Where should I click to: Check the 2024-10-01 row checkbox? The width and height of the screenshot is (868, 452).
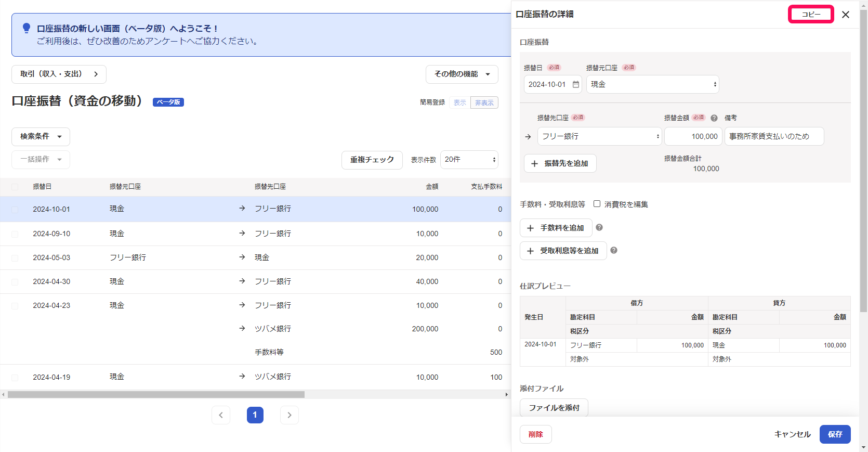point(15,210)
